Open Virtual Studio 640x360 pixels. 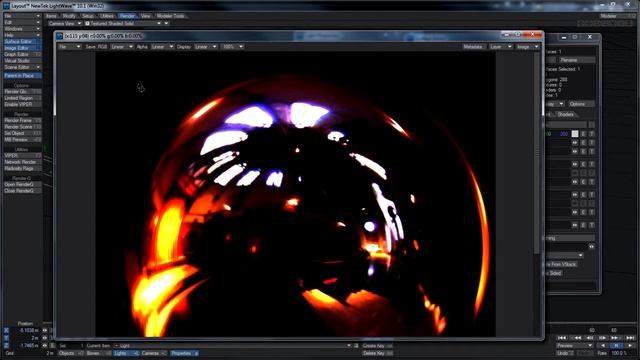(22, 61)
